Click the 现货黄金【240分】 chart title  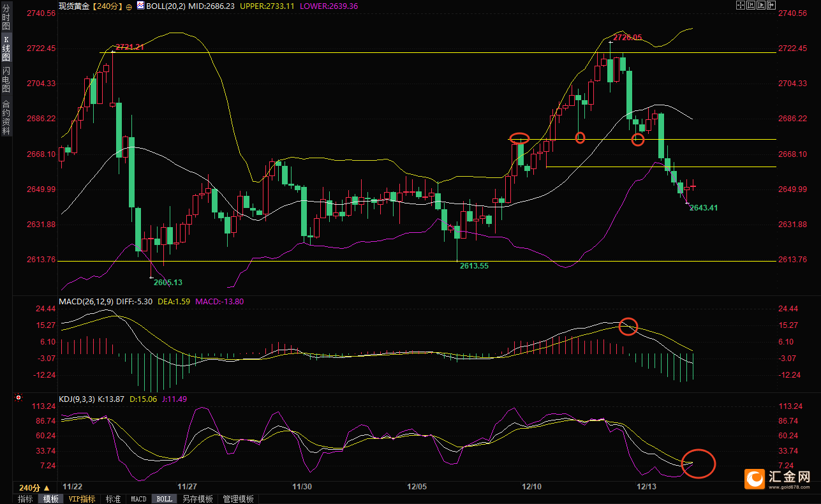click(x=91, y=6)
